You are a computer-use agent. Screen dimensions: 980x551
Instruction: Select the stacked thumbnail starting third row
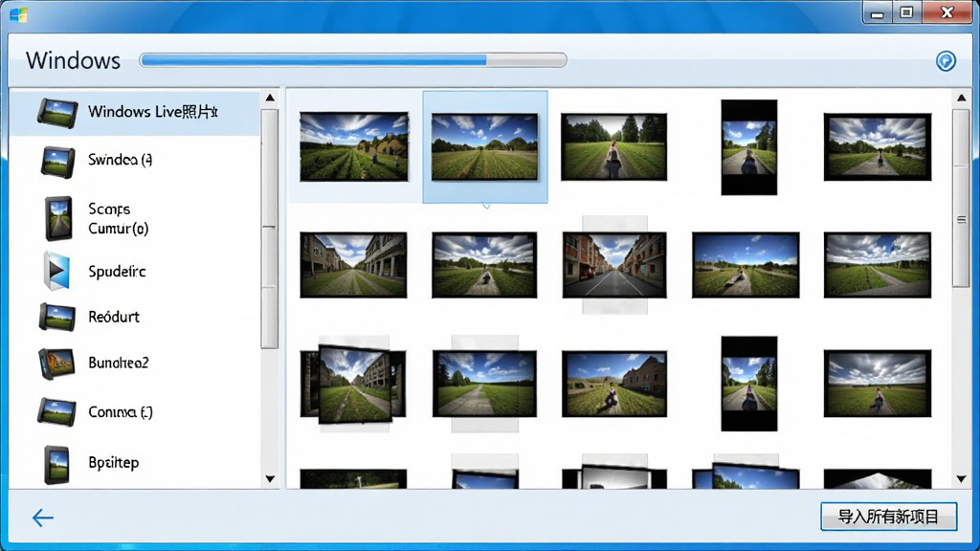[353, 385]
